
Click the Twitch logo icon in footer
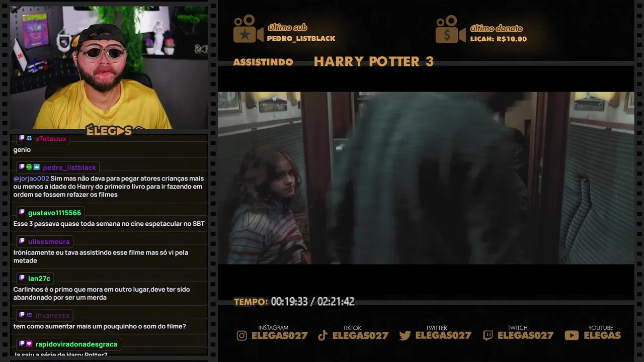pos(488,335)
